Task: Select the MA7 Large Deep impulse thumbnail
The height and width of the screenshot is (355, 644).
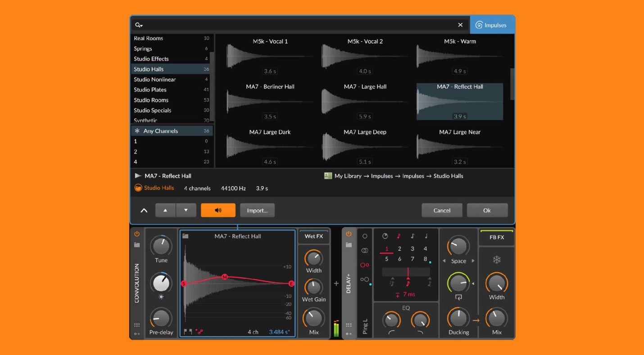Action: [365, 146]
